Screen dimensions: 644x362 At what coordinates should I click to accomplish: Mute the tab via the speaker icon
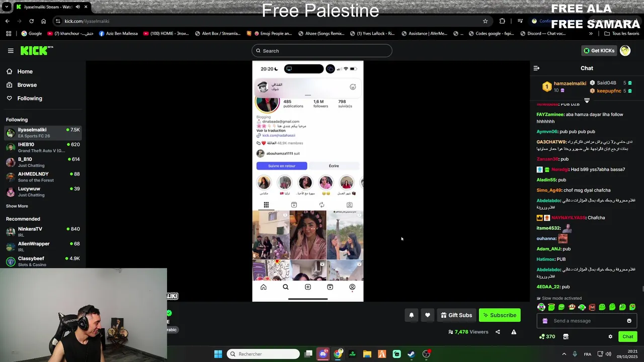tap(77, 7)
